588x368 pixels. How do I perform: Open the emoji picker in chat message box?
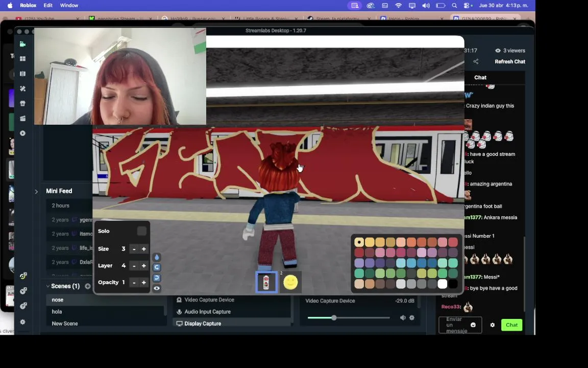473,325
